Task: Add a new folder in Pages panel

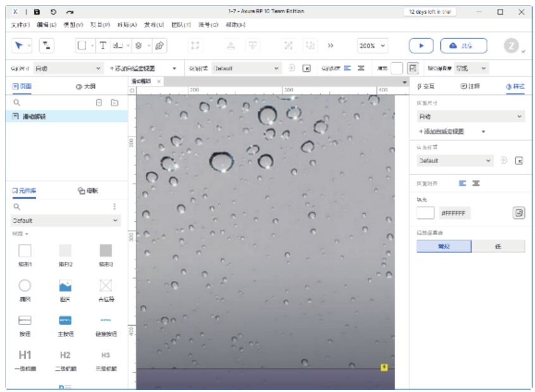Action: tap(114, 102)
